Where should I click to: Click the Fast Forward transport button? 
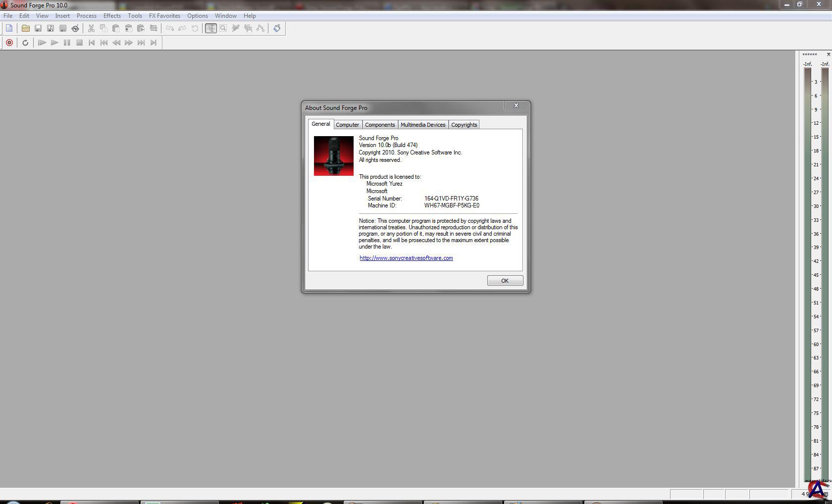pyautogui.click(x=129, y=43)
